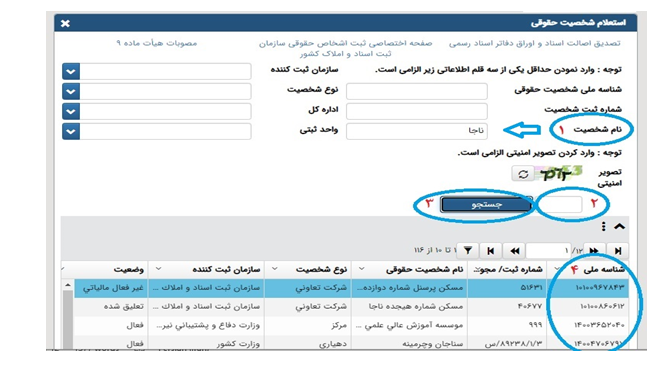Open the شماره ثبت/ مجوز column header arrow
Image resolution: width=668 pixels, height=377 pixels.
point(477,270)
